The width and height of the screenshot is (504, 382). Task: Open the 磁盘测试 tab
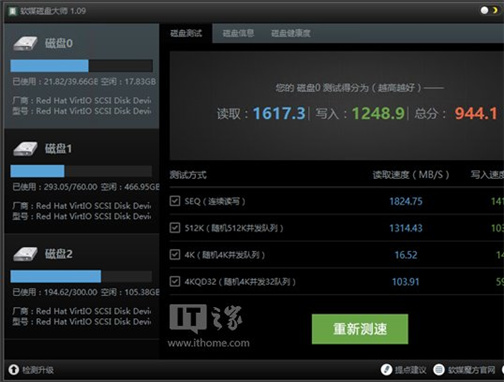[186, 33]
